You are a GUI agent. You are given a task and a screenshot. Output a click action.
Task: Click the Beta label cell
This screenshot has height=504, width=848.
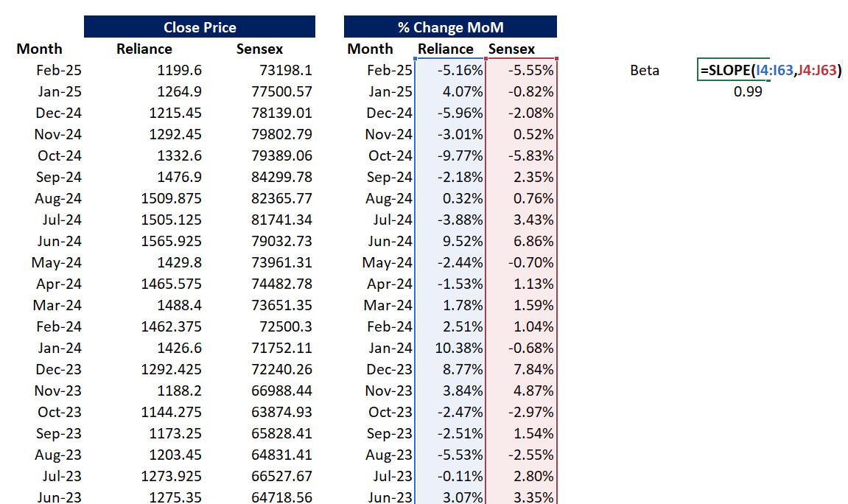[x=645, y=71]
